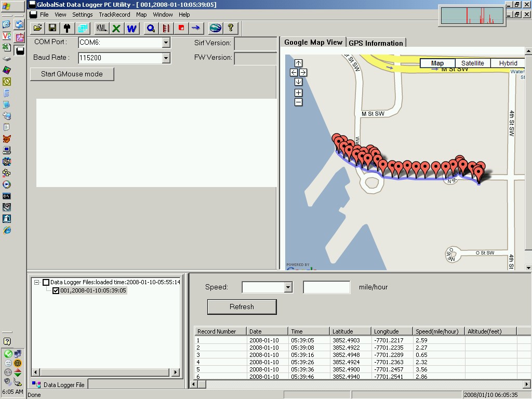Open a file with the folder icon
The image size is (532, 399).
[x=37, y=28]
